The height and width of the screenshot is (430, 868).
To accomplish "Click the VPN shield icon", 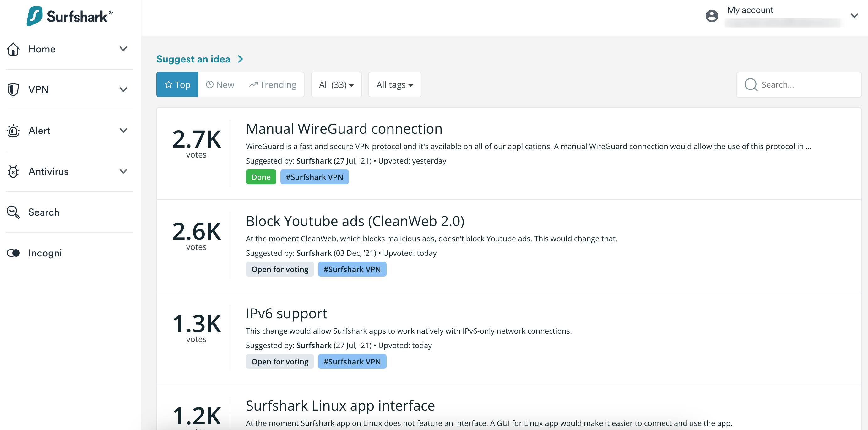I will [13, 89].
